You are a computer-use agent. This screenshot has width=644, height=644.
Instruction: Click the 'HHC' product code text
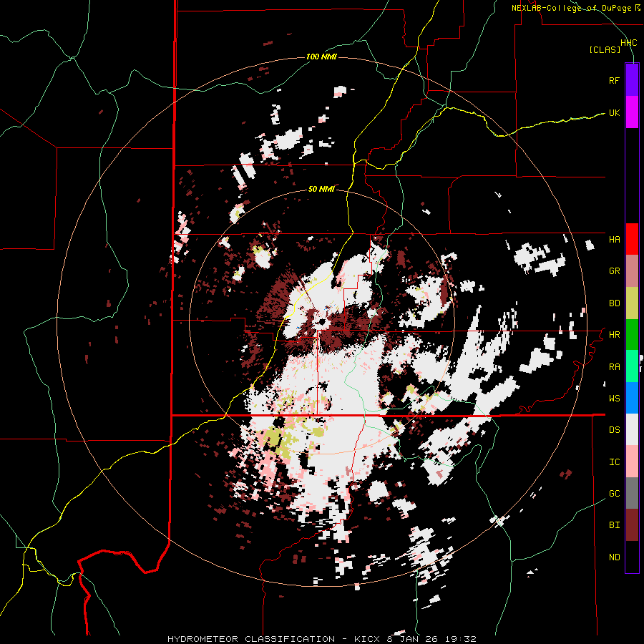pos(628,43)
